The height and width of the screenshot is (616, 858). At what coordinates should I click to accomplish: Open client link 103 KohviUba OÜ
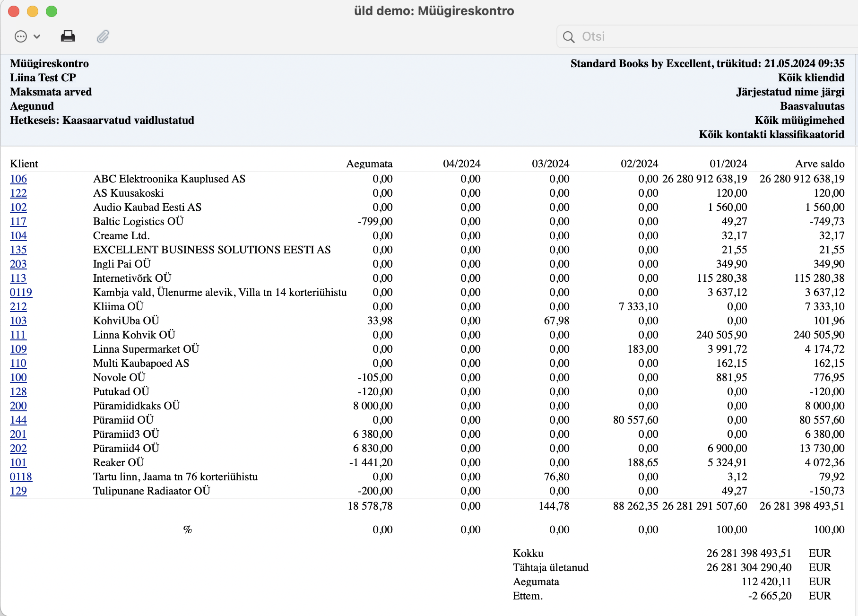[x=18, y=321]
